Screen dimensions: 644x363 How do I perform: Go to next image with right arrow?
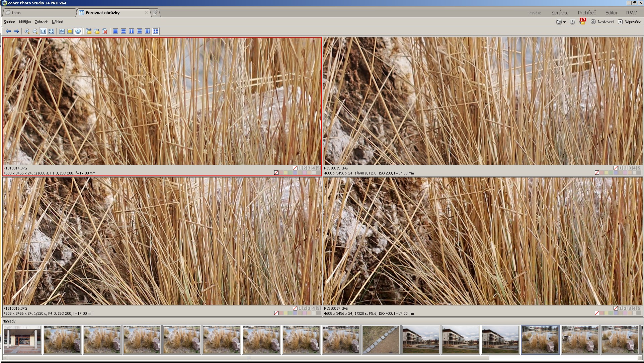[x=16, y=31]
